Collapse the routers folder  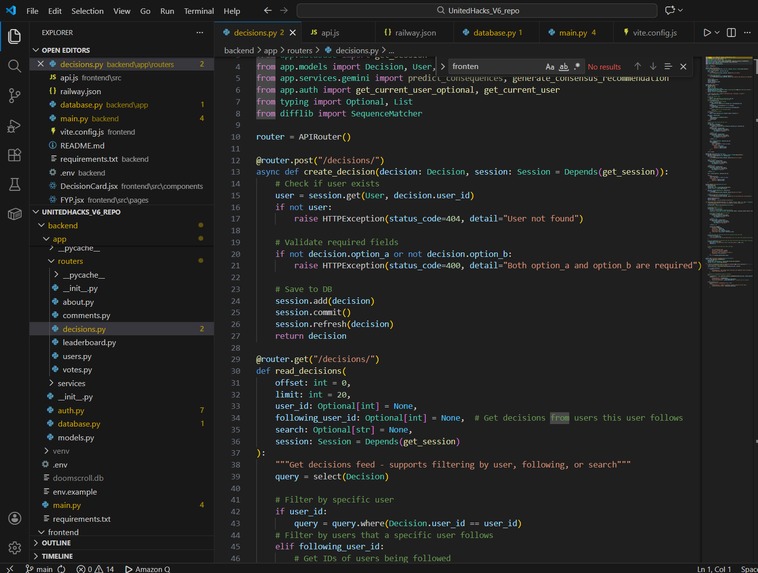click(x=51, y=261)
